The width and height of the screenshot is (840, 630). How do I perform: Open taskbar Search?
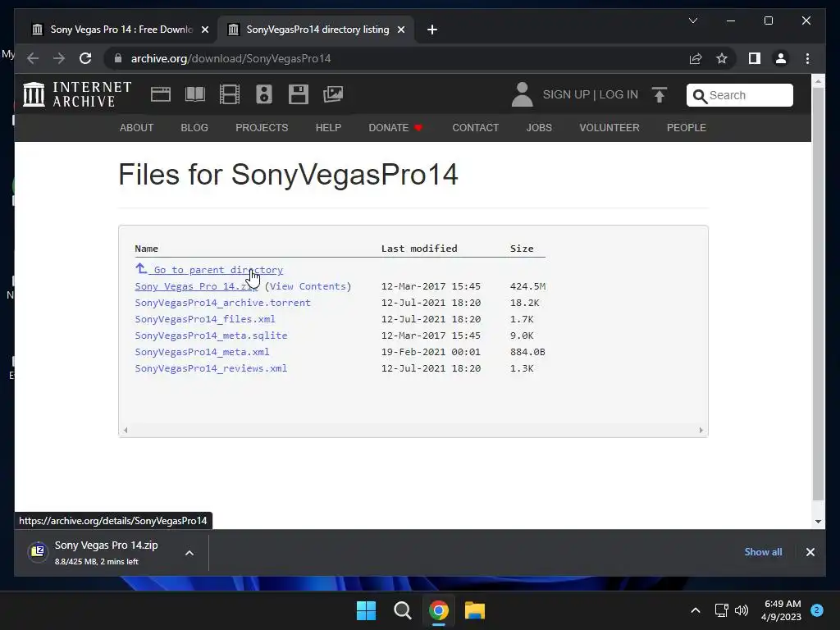coord(402,610)
